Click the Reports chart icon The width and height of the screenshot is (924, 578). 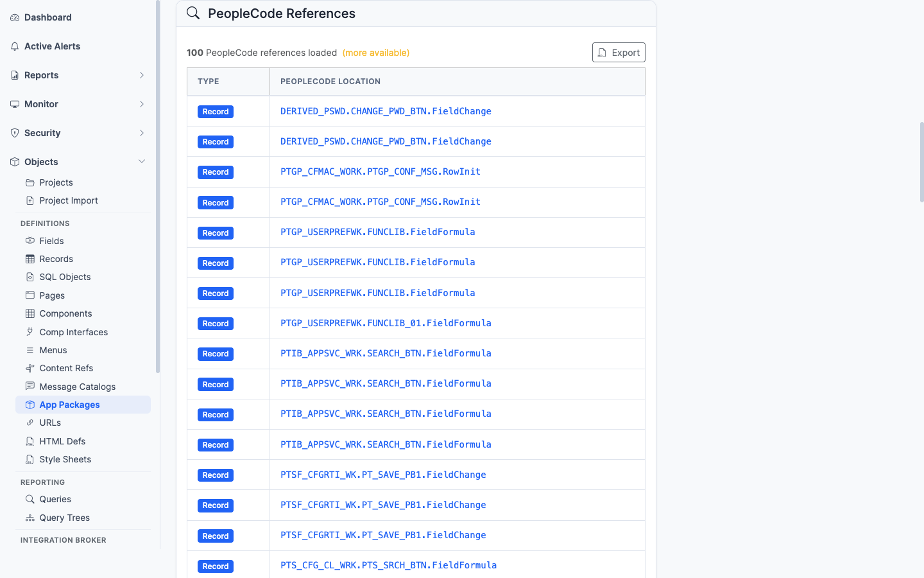15,75
